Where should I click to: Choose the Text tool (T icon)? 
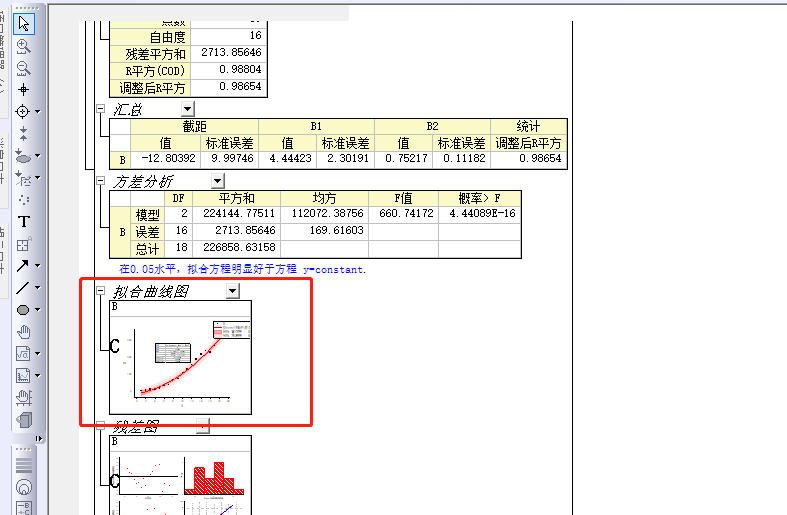(x=24, y=221)
